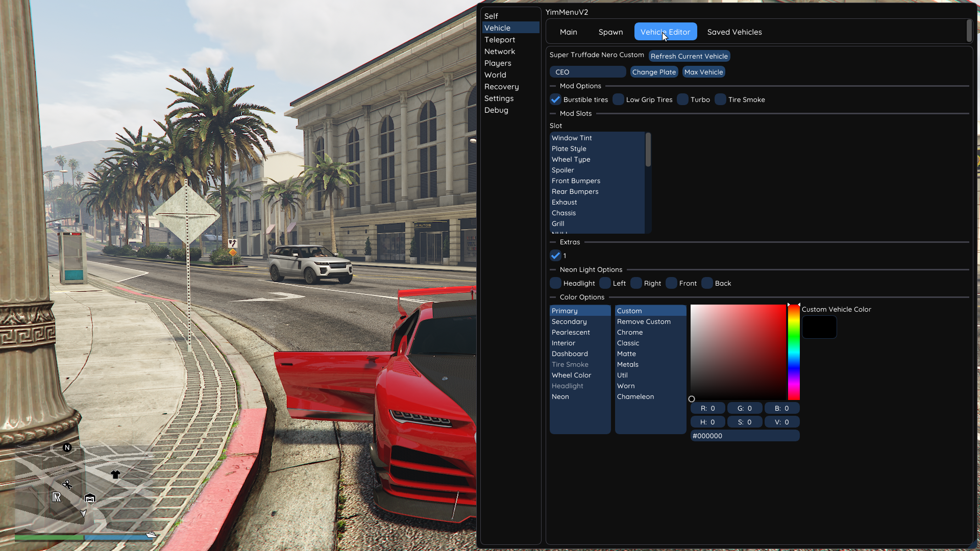The height and width of the screenshot is (551, 980).
Task: Click the rainbow hue slider bar
Action: pos(794,352)
